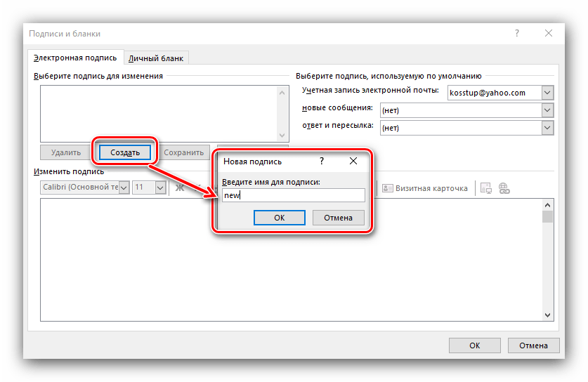This screenshot has height=382, width=588.
Task: Click the insert picture icon in signature toolbar
Action: 485,188
